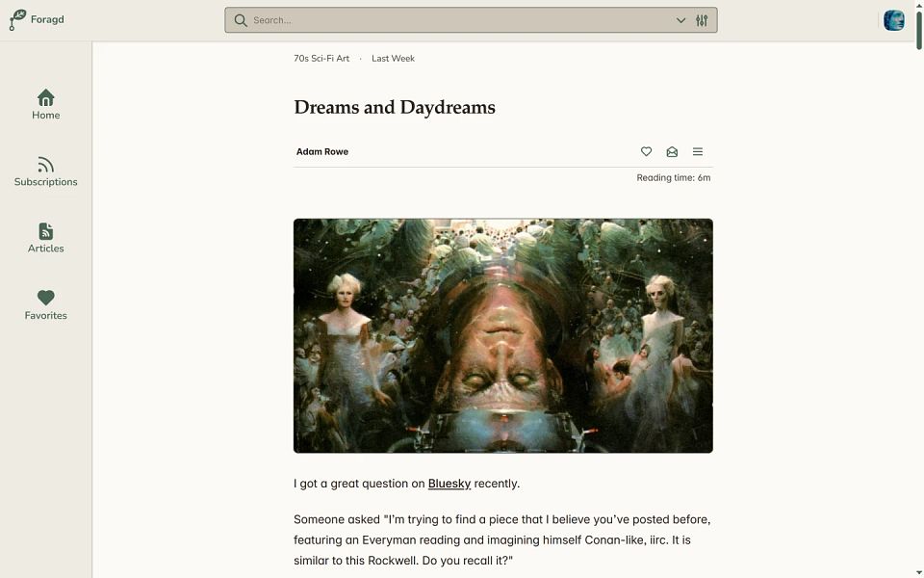Click the scrollbar down arrow
The width and height of the screenshot is (924, 578).
[918, 574]
